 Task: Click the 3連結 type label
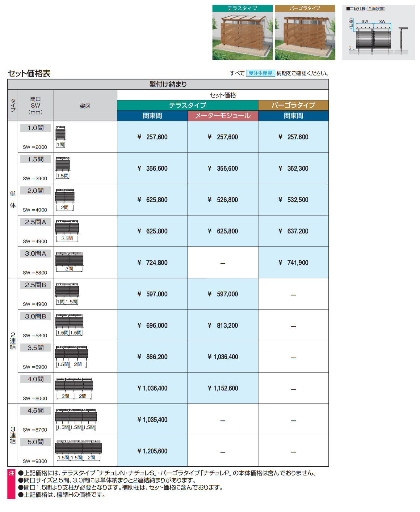[13, 435]
